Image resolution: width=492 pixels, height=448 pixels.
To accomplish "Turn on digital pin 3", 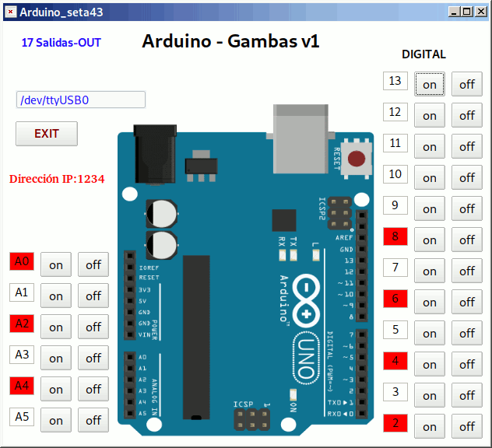I will (429, 395).
